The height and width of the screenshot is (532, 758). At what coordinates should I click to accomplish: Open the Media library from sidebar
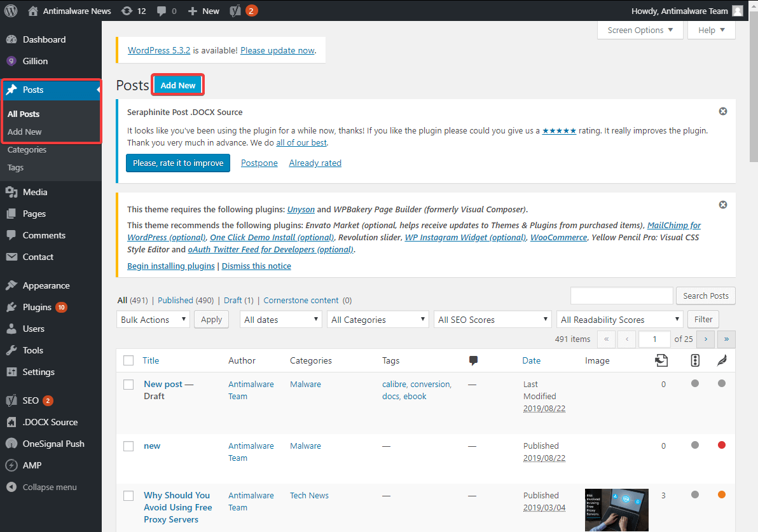pos(36,191)
